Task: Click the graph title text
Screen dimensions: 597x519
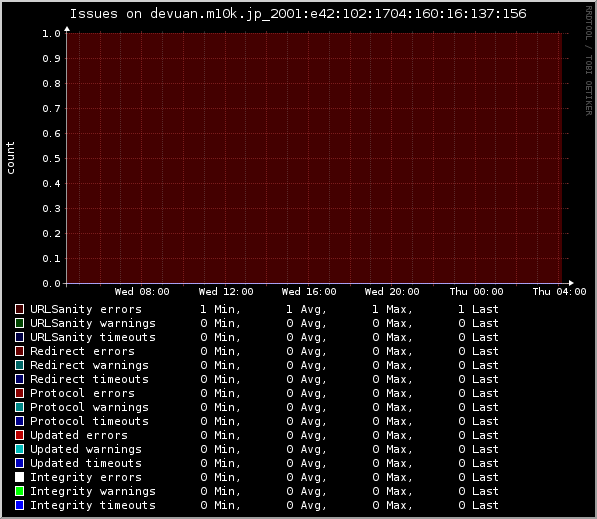Action: 298,14
